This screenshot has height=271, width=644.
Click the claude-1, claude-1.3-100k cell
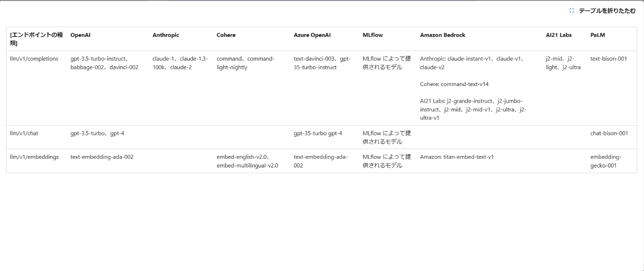pos(180,63)
